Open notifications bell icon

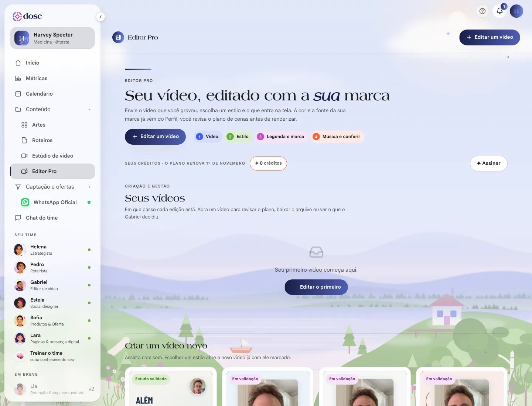tap(499, 11)
